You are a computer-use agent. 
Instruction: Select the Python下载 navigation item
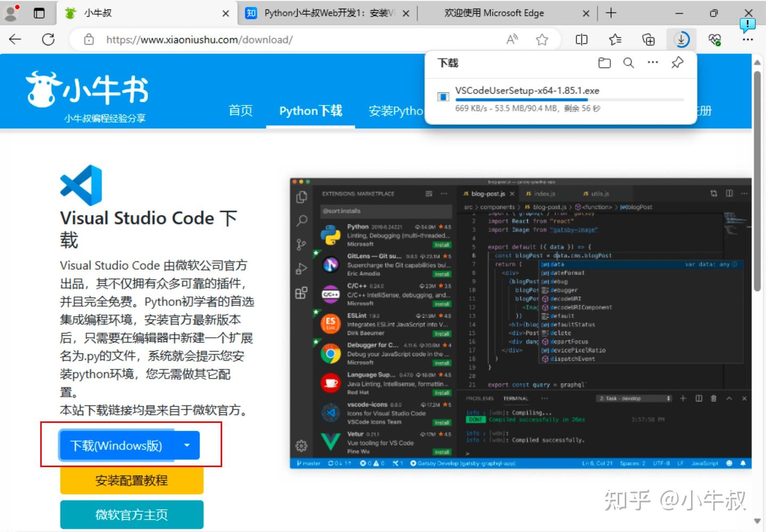(x=310, y=111)
